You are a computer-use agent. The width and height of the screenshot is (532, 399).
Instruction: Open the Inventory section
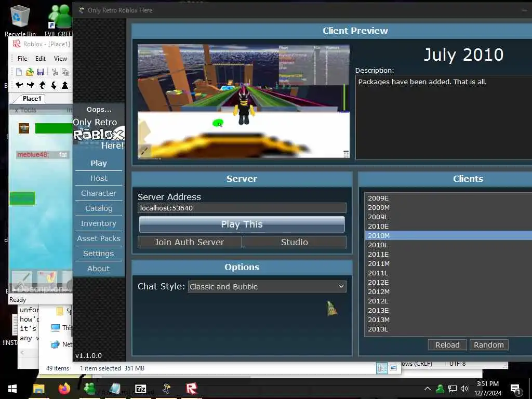[98, 223]
